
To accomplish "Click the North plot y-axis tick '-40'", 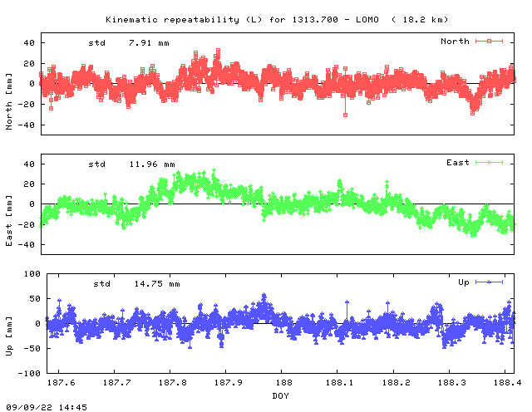I will (x=26, y=125).
